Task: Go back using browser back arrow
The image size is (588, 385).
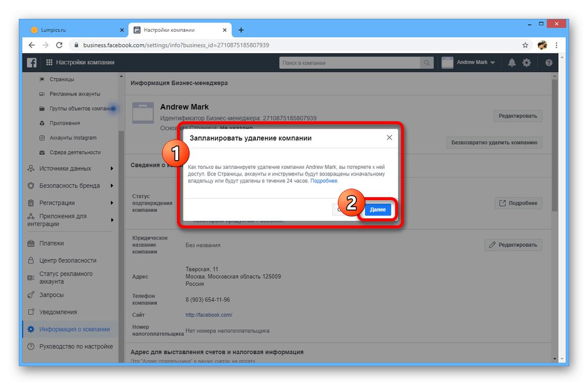Action: (x=32, y=45)
